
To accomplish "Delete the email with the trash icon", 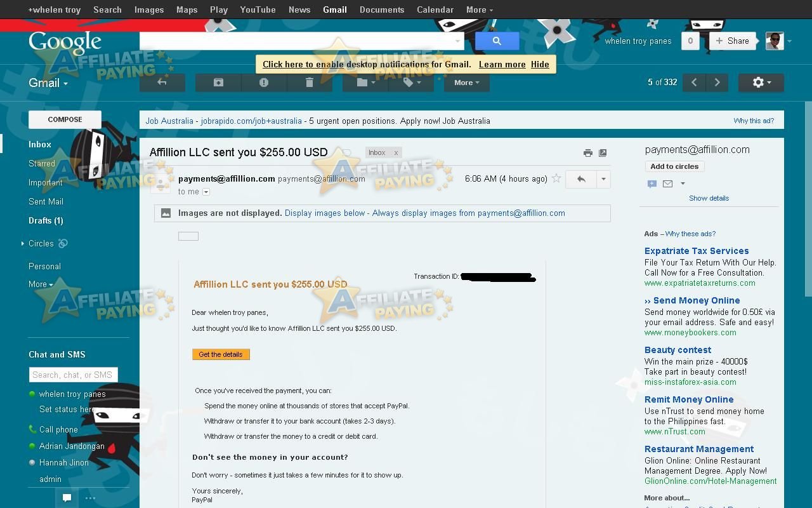I will pyautogui.click(x=310, y=83).
